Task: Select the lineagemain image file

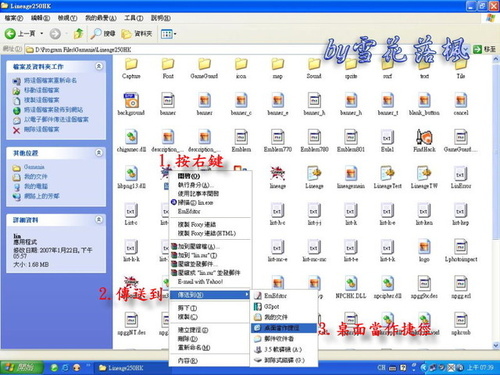Action: [351, 177]
